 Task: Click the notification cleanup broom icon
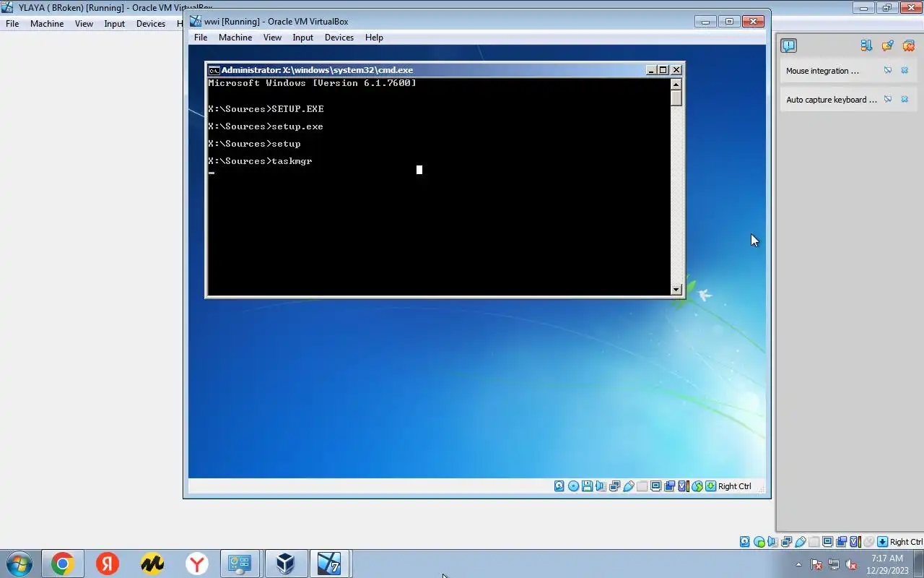887,46
